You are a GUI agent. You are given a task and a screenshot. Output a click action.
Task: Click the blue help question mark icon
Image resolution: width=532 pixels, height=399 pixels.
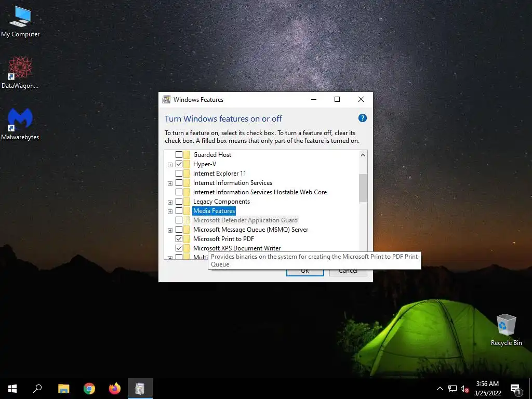pos(362,118)
